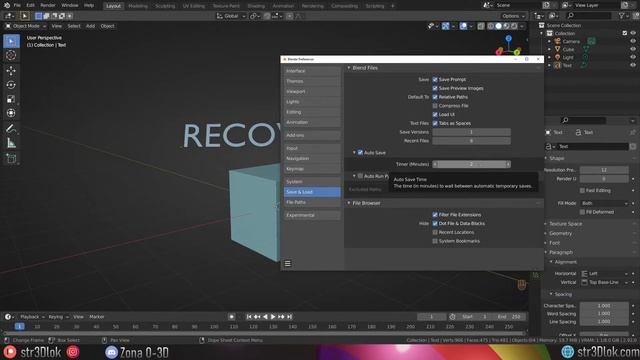640x360 pixels.
Task: Toggle the Tabs as Spaces checkbox
Action: (435, 123)
